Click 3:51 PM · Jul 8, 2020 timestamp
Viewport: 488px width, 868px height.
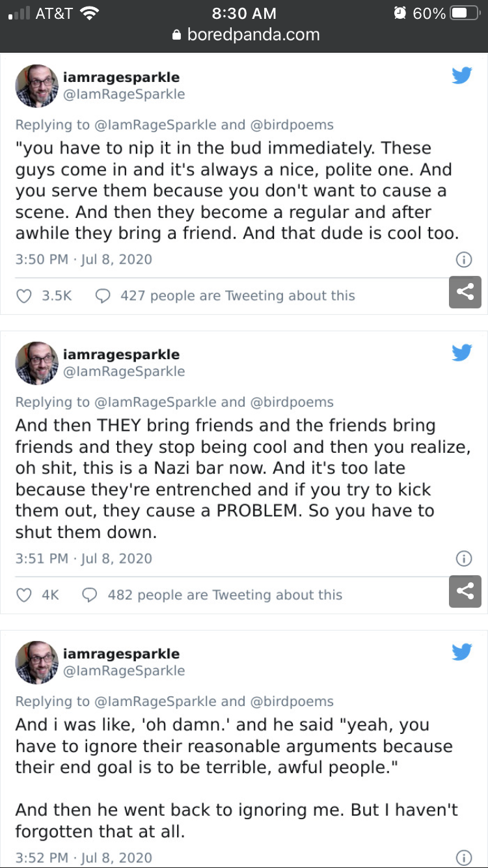84,559
